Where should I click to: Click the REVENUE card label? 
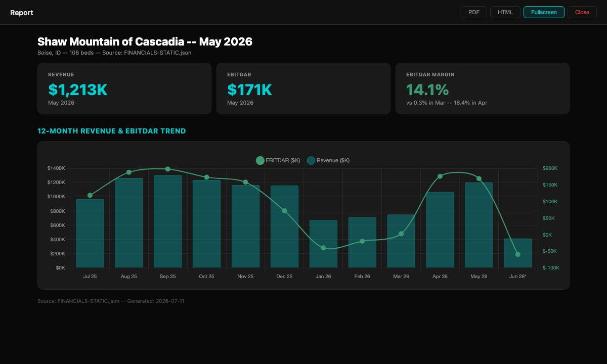tap(61, 74)
